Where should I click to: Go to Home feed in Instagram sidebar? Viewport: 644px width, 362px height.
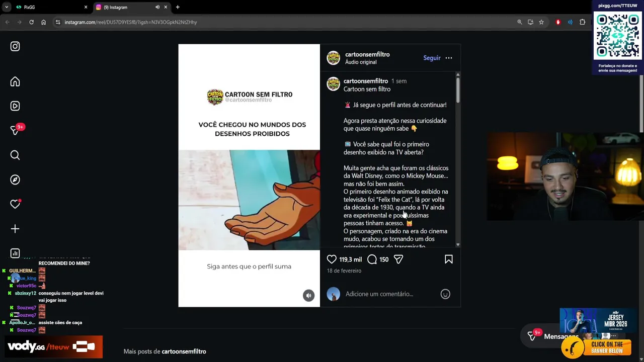[x=15, y=81]
